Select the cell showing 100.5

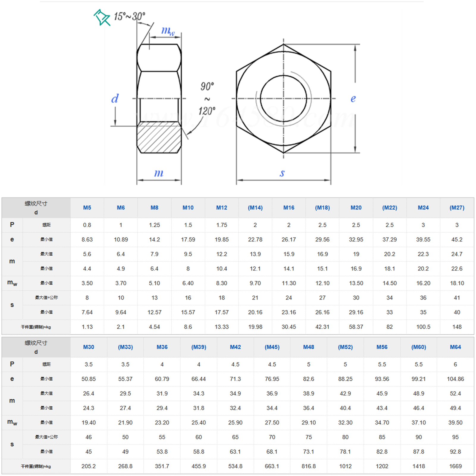coord(423,327)
